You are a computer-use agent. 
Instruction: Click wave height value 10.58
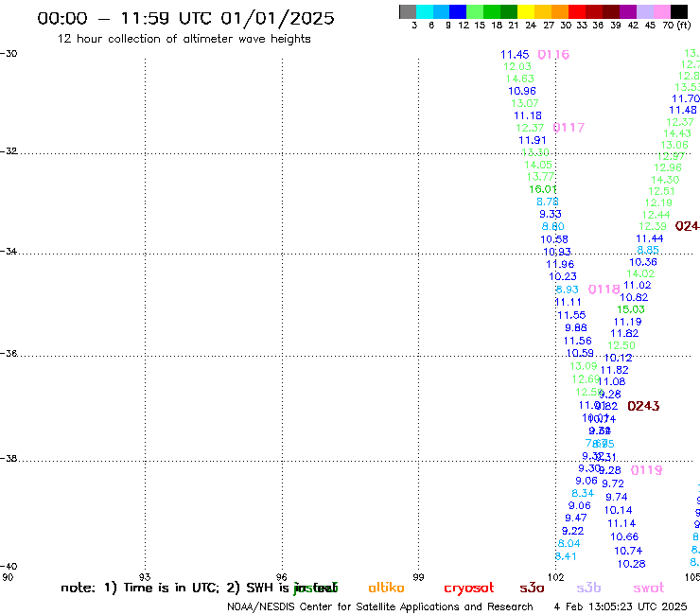point(554,239)
